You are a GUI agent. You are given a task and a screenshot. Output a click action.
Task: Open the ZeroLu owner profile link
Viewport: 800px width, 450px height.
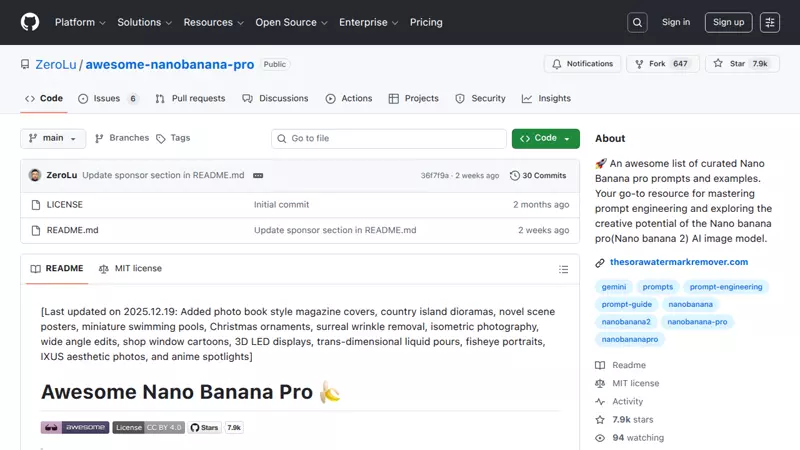click(56, 65)
